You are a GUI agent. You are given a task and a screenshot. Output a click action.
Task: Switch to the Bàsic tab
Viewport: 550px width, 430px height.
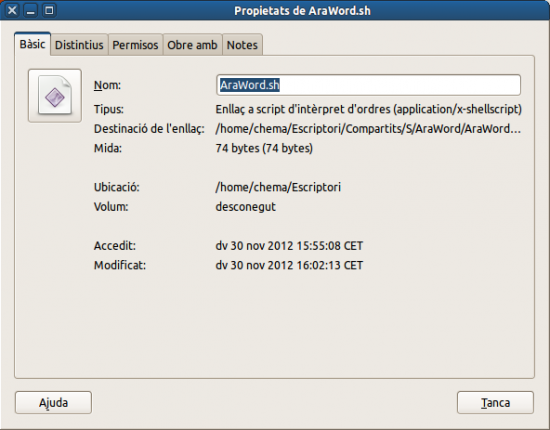[x=32, y=44]
